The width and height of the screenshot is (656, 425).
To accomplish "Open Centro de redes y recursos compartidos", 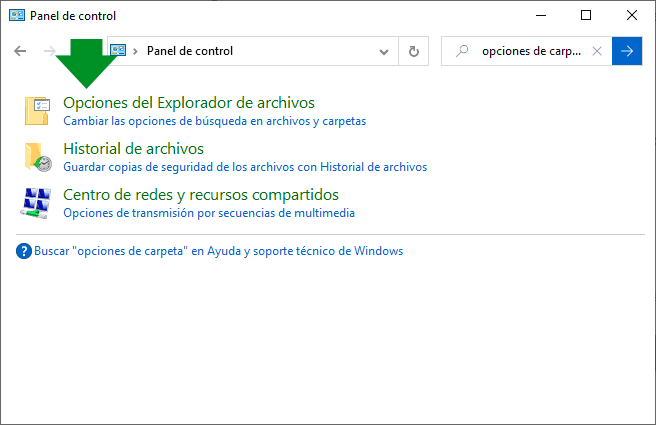I will click(200, 194).
